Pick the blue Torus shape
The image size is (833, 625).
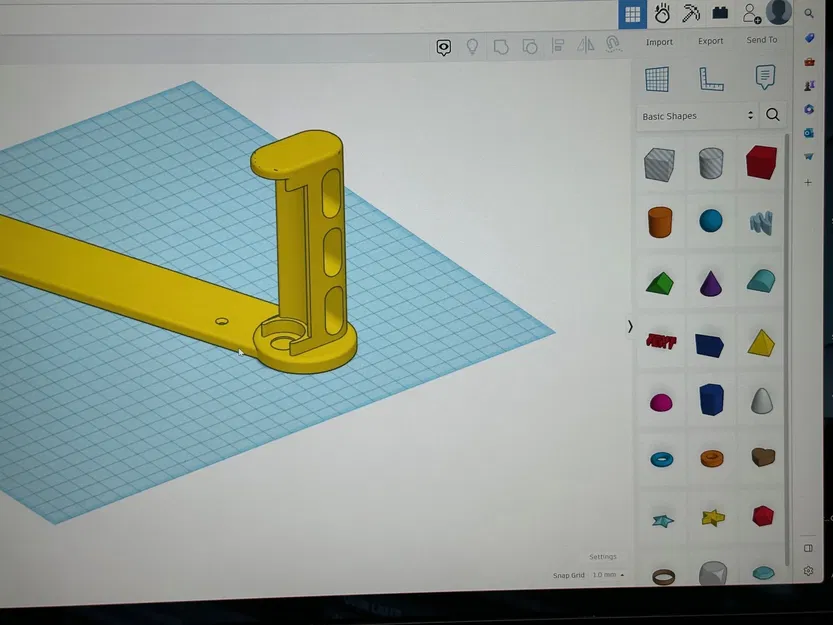coord(662,460)
